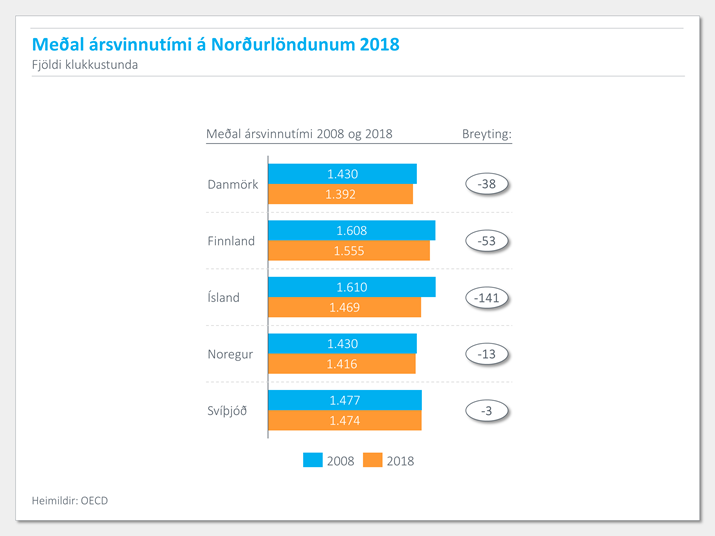Click the Finnland 2008 bar showing 1.608

pos(351,230)
